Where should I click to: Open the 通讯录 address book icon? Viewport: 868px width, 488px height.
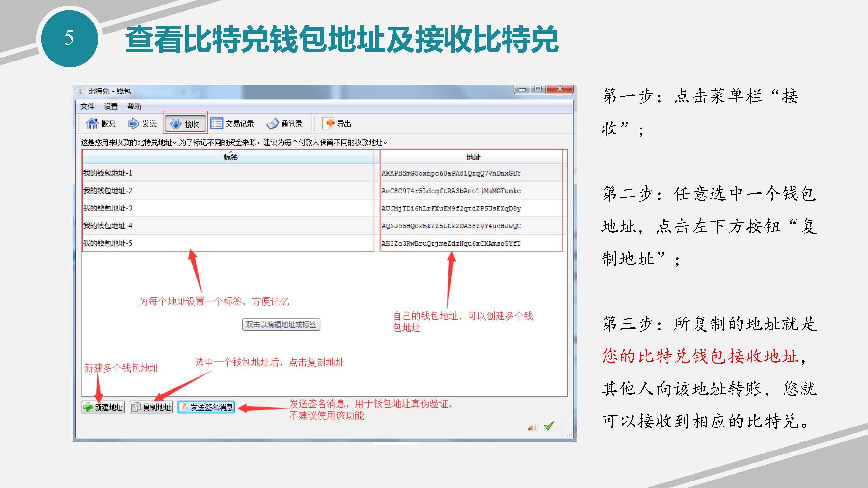pyautogui.click(x=272, y=124)
